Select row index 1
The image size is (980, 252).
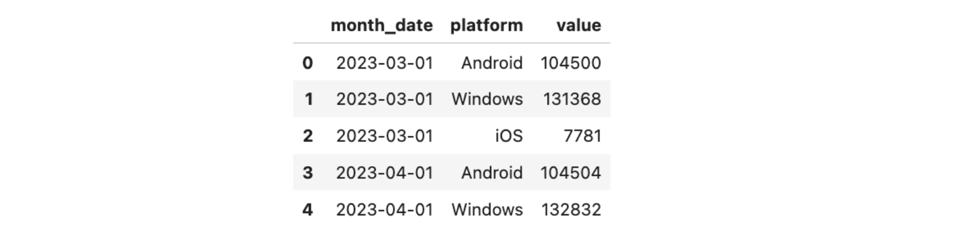[x=308, y=99]
